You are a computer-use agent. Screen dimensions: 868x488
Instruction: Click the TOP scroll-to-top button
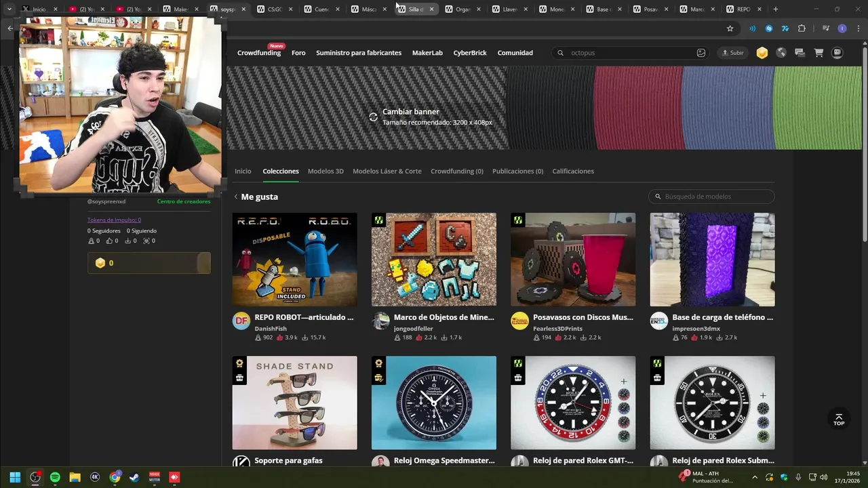[x=839, y=420]
